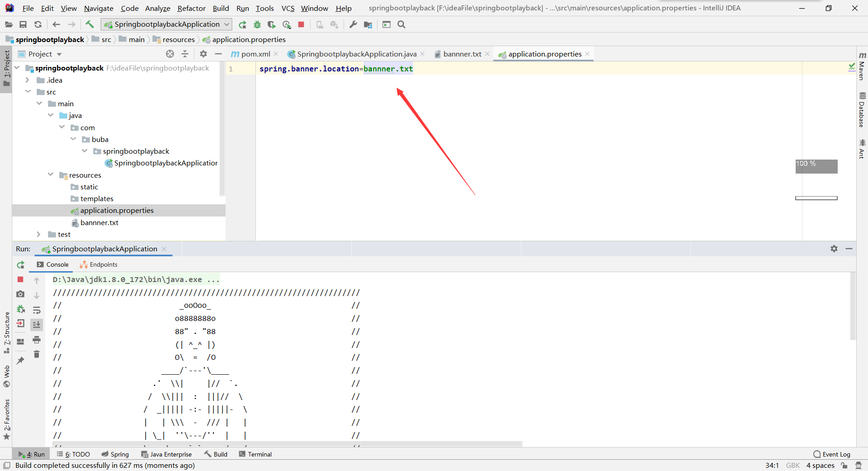Click the GBK file encoding indicator
Screen dimensions: 868x471
coord(793,465)
